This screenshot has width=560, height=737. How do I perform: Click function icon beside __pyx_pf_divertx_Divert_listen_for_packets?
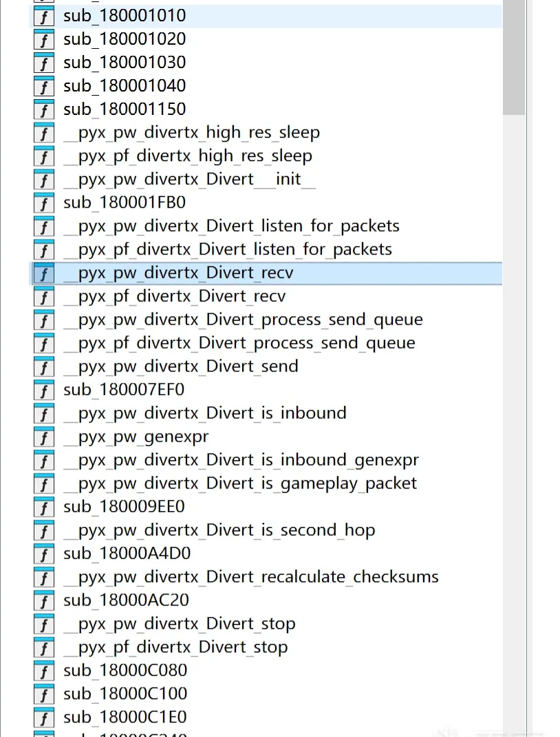click(x=44, y=250)
